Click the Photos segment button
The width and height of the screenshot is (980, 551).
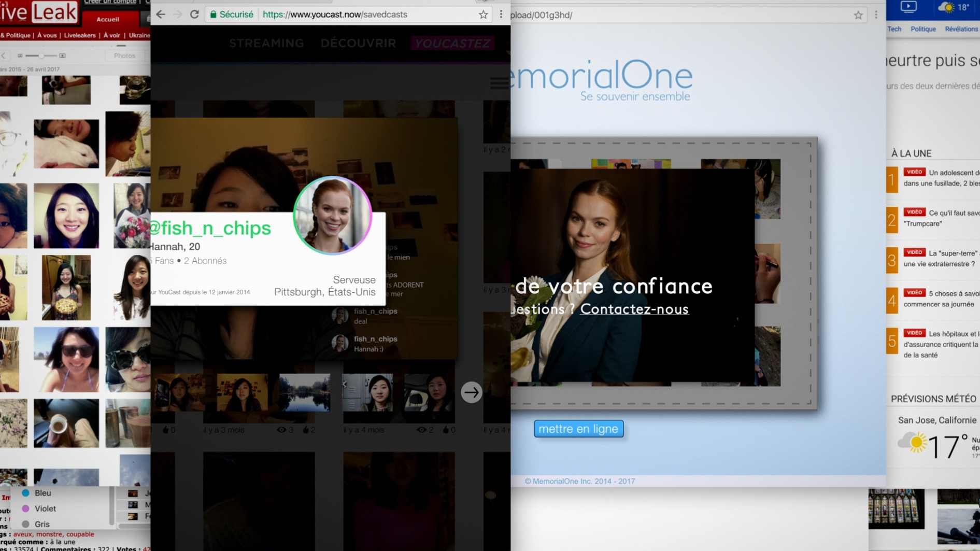[124, 55]
